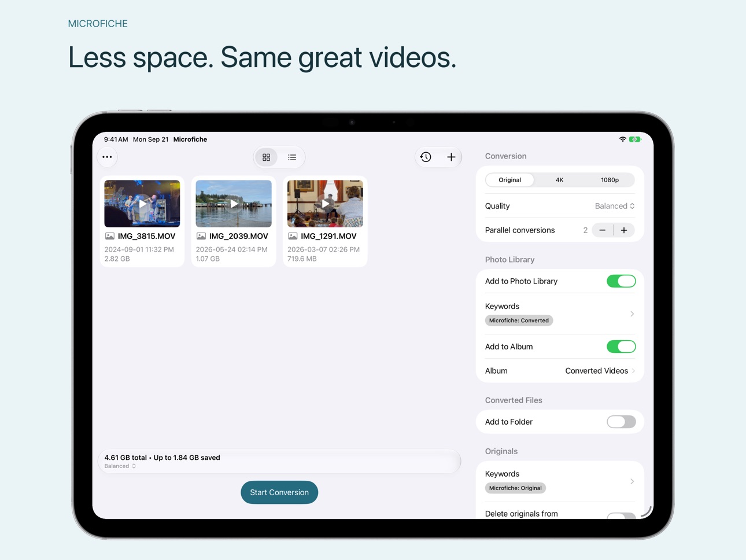
Task: Select the IMG_2039.MOV file name
Action: click(238, 236)
